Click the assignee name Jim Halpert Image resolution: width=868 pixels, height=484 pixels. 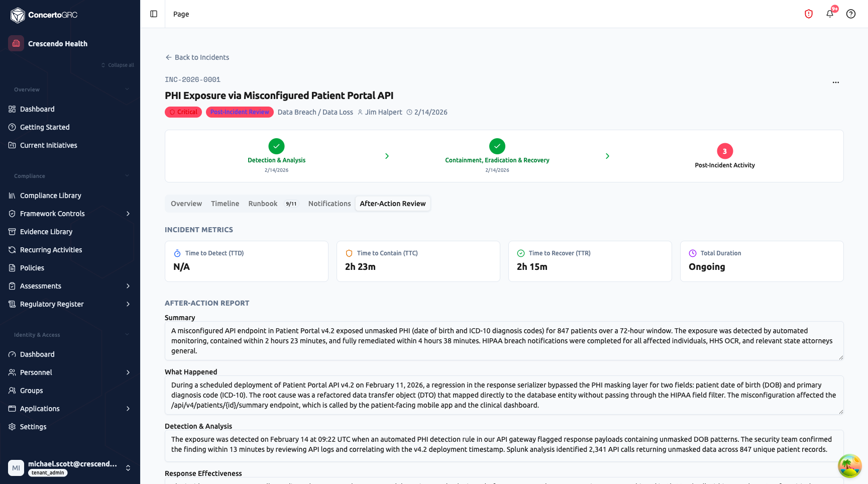coord(383,112)
